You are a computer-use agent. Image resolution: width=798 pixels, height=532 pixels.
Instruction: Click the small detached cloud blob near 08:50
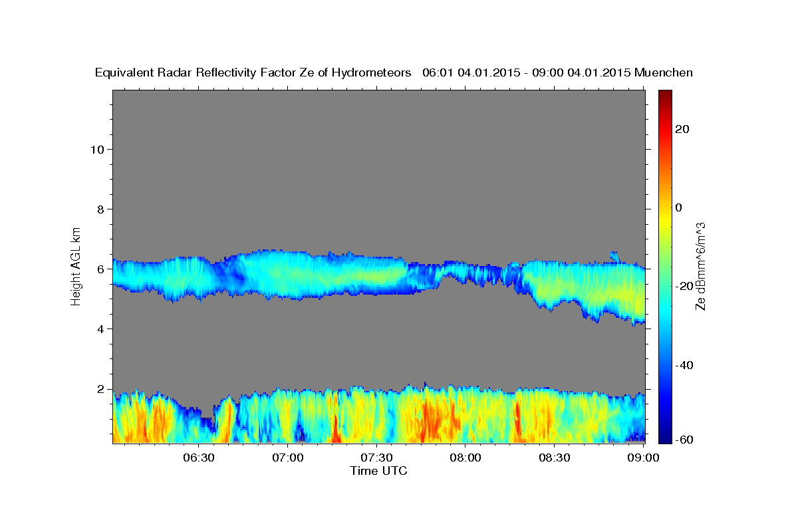[614, 256]
